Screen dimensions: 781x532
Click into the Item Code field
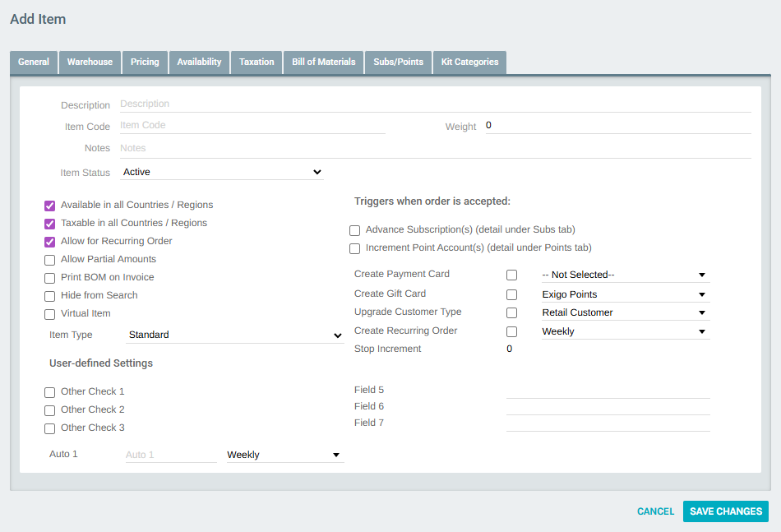pyautogui.click(x=252, y=126)
